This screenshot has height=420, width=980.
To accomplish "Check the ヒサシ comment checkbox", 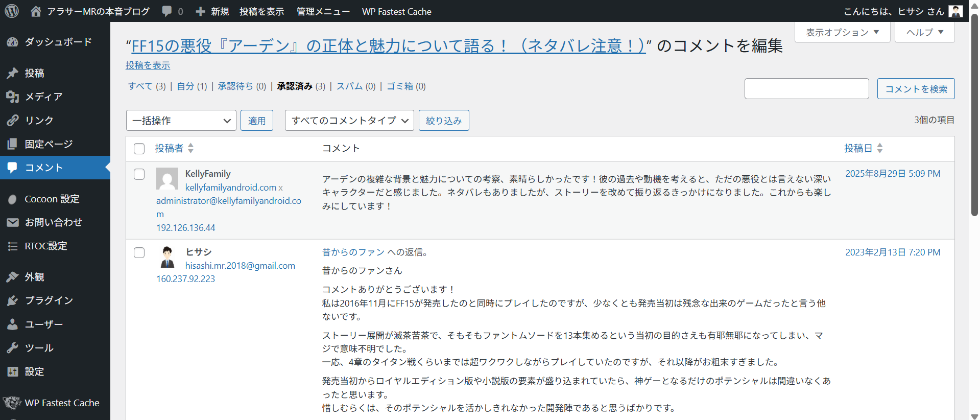I will (139, 253).
